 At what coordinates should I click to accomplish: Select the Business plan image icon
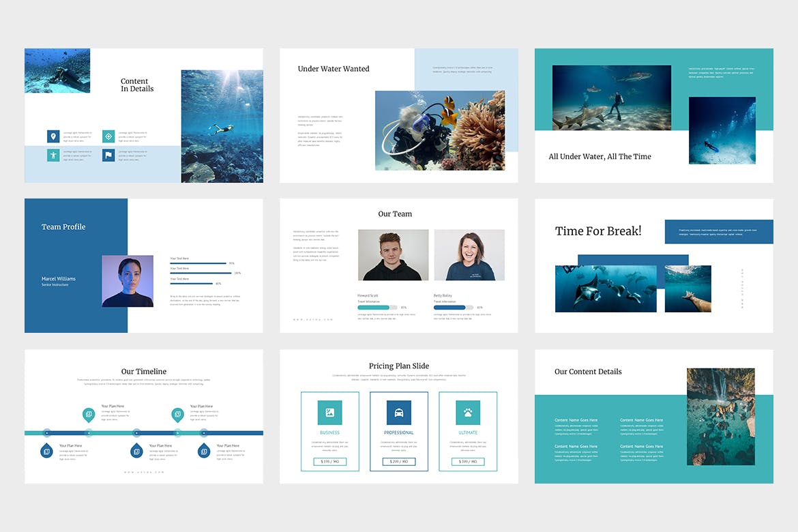click(x=329, y=413)
